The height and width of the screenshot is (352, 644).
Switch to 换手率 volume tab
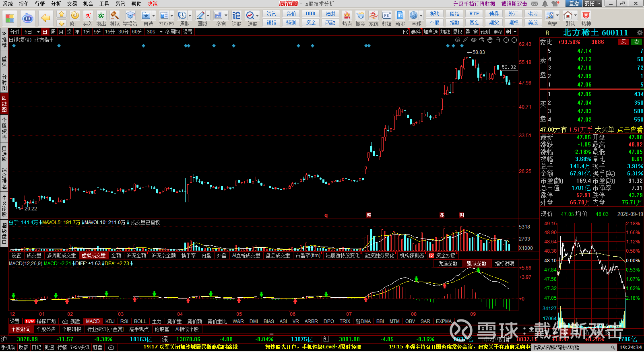188,255
